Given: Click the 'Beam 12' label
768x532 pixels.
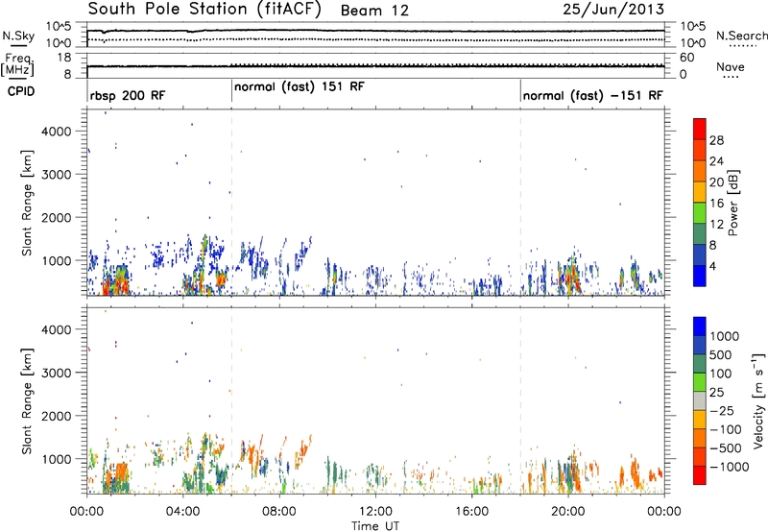Looking at the screenshot, I should click(x=374, y=11).
